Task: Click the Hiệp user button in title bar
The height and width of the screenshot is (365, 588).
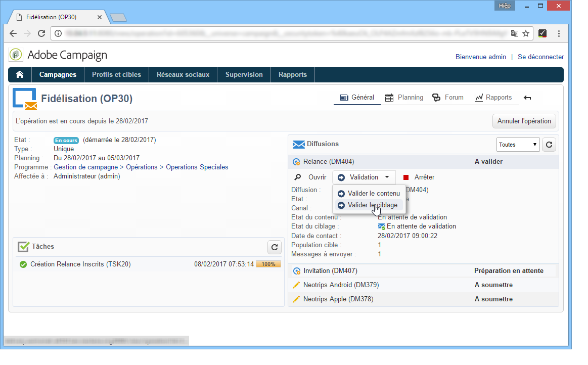Action: 505,6
